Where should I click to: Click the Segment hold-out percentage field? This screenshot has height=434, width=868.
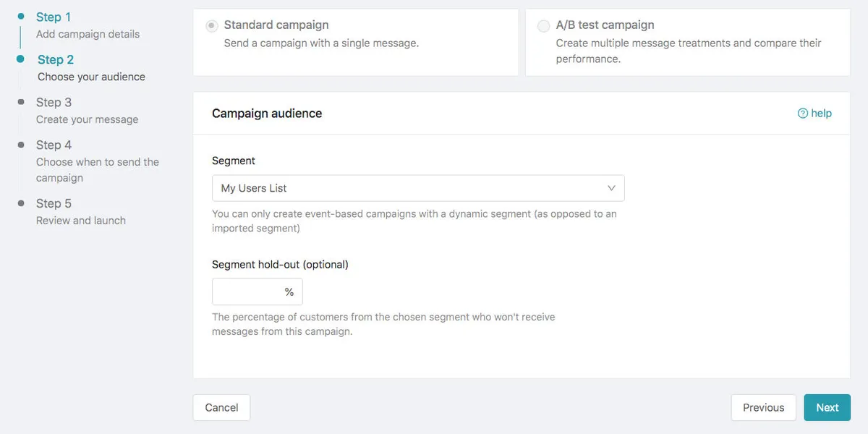(246, 292)
